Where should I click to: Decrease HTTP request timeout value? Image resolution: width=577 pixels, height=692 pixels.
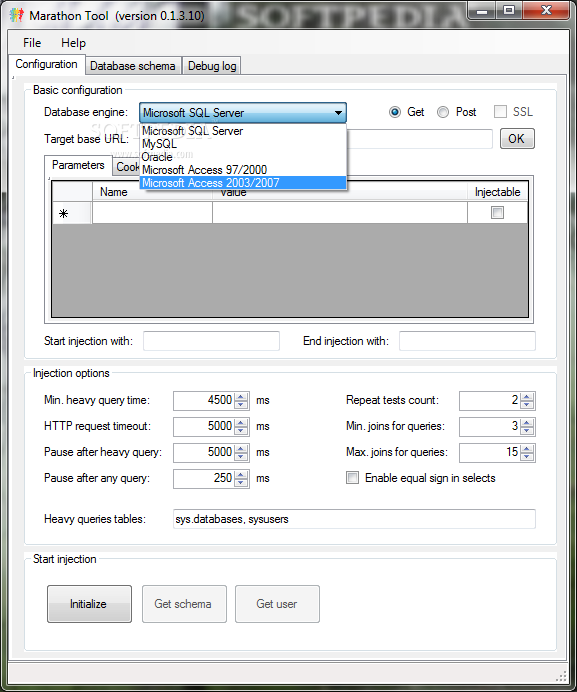coord(241,431)
